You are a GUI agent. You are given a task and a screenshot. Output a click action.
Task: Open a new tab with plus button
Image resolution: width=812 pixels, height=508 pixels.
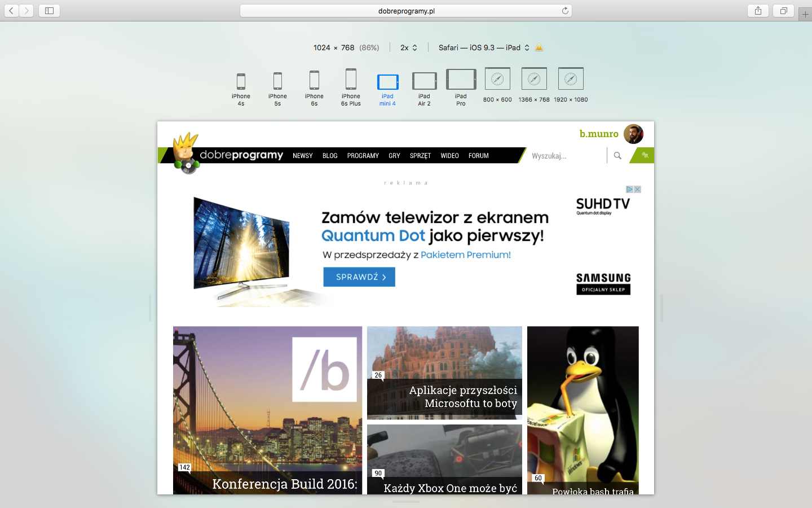click(805, 15)
